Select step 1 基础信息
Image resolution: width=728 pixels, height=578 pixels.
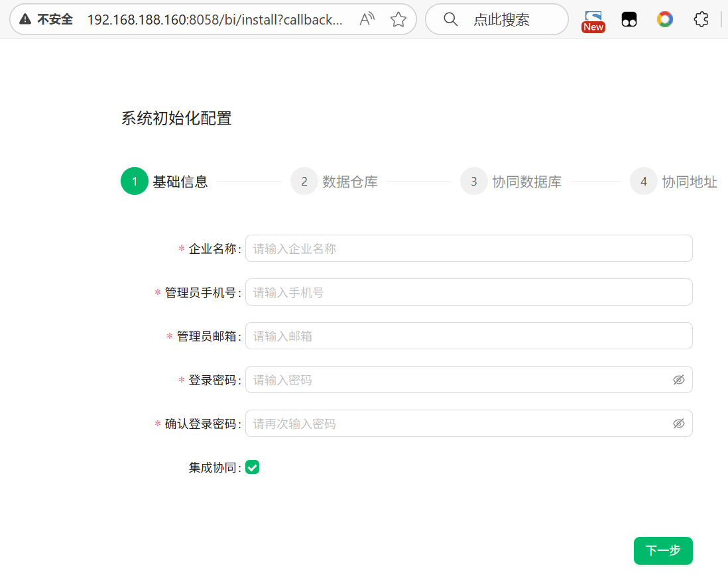tap(134, 182)
